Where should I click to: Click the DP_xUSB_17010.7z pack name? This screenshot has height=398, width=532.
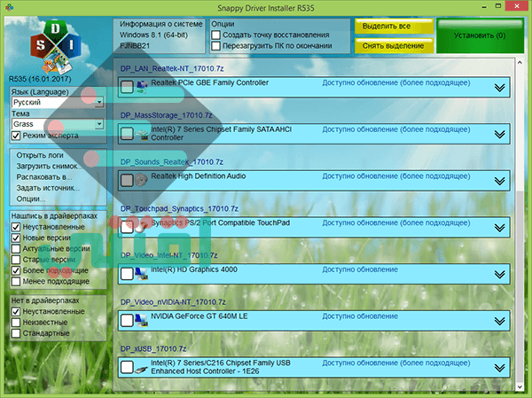pos(153,348)
